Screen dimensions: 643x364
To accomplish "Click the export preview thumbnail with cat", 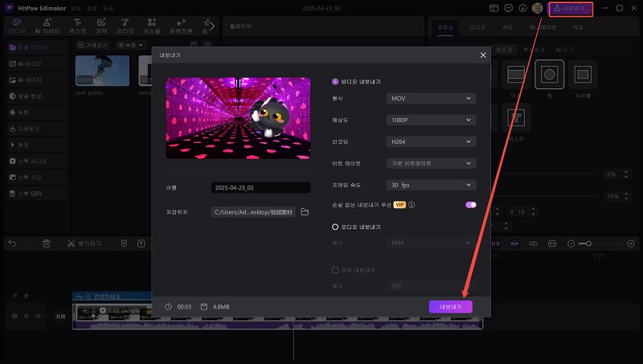I will click(238, 118).
